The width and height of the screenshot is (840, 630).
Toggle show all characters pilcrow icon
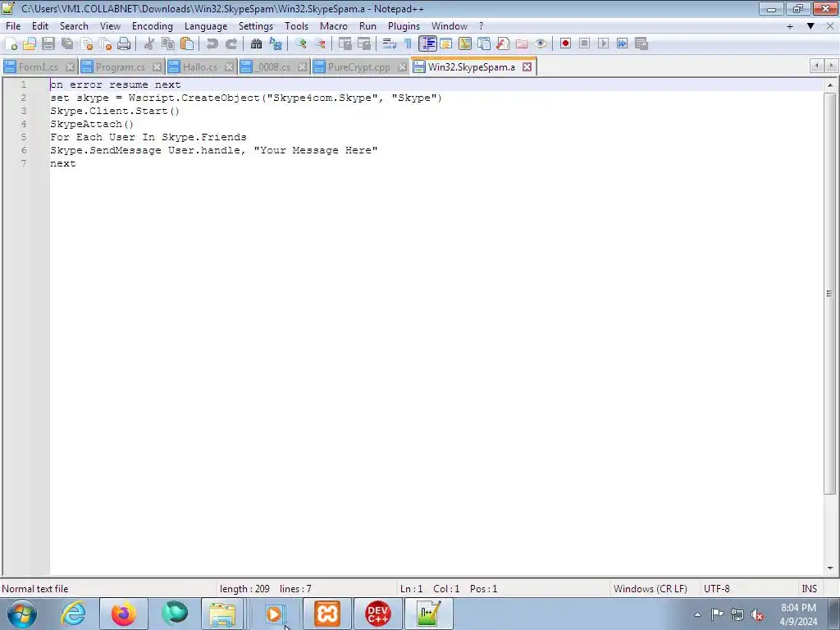point(409,44)
